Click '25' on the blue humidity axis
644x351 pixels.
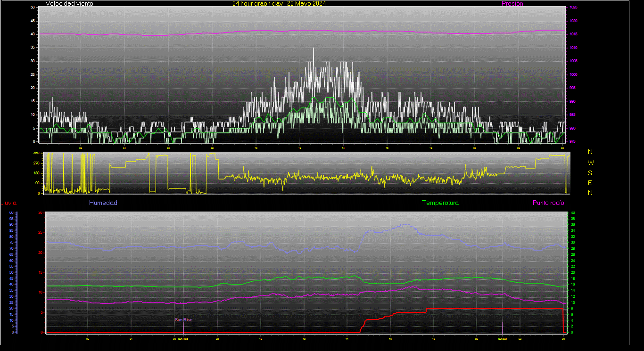click(x=11, y=302)
